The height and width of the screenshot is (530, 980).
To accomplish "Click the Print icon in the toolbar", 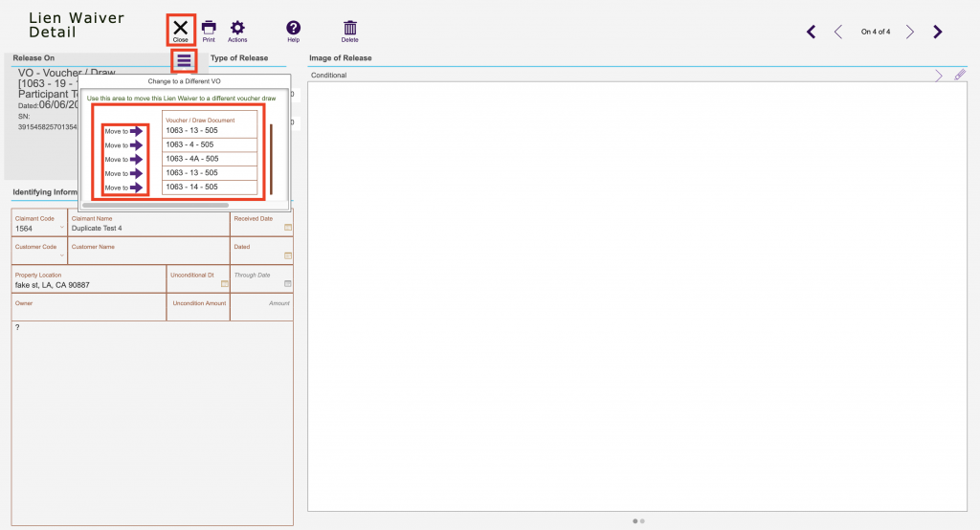I will 209,29.
